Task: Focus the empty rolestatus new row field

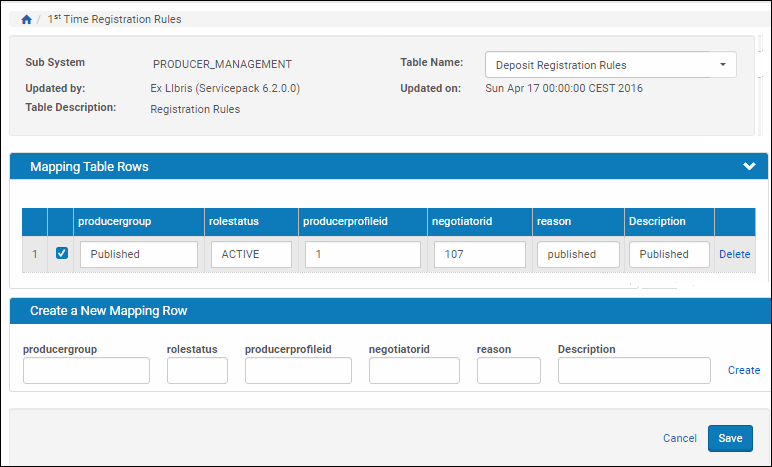Action: 197,371
